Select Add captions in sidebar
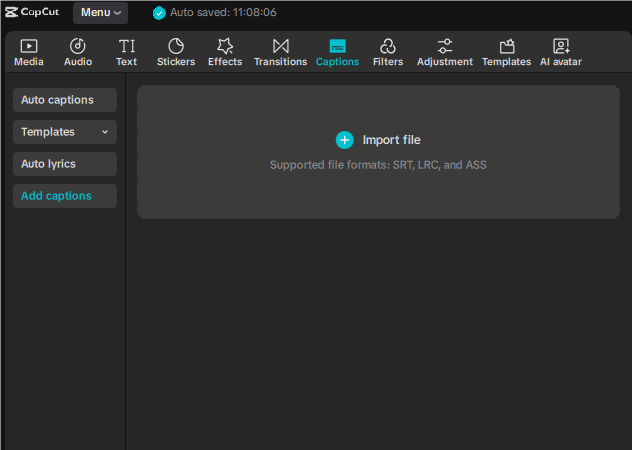Screen dimensions: 632x450 point(65,196)
